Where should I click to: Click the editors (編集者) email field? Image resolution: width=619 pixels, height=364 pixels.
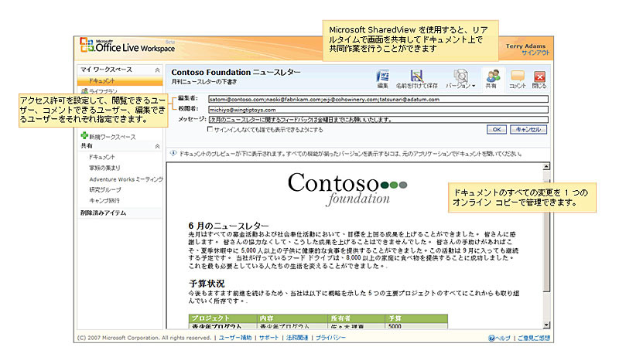[378, 100]
